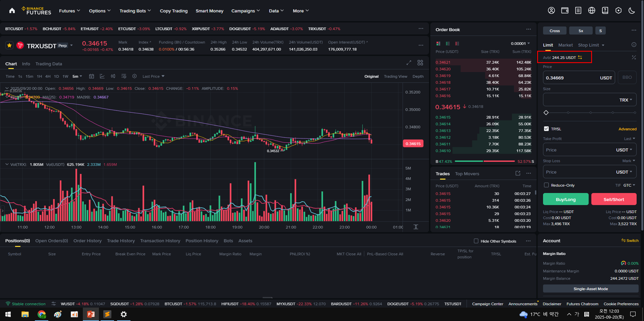Switch to the Market order tab
The width and height of the screenshot is (644, 321).
point(565,45)
